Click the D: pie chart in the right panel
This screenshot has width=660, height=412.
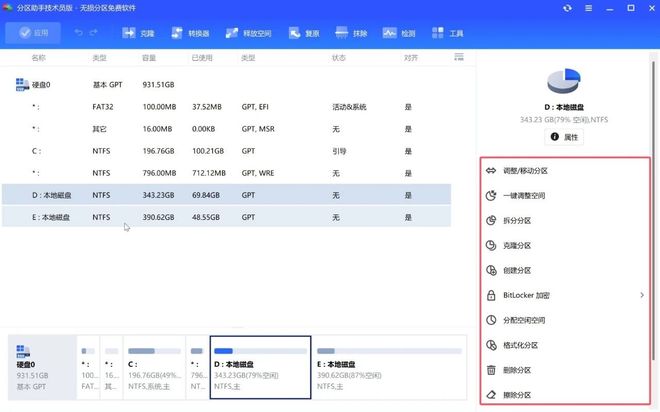pyautogui.click(x=564, y=81)
